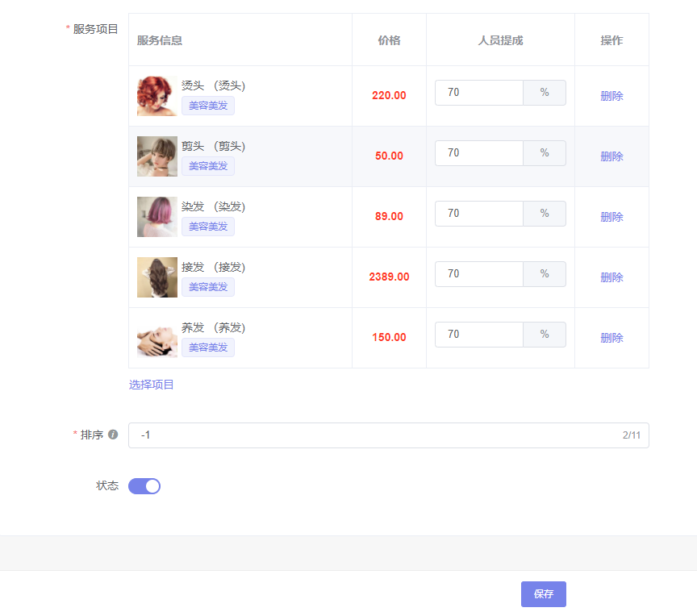Click the 美容美发 tag under 接发
697x616 pixels.
(208, 287)
